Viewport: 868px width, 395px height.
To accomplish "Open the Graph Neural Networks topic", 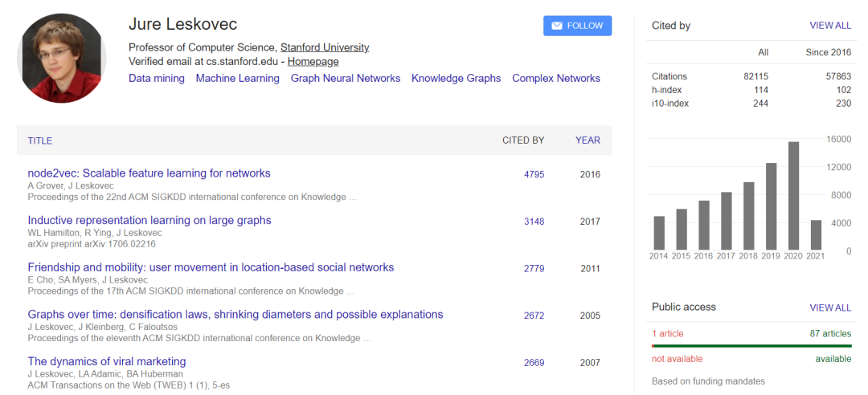I will (346, 79).
